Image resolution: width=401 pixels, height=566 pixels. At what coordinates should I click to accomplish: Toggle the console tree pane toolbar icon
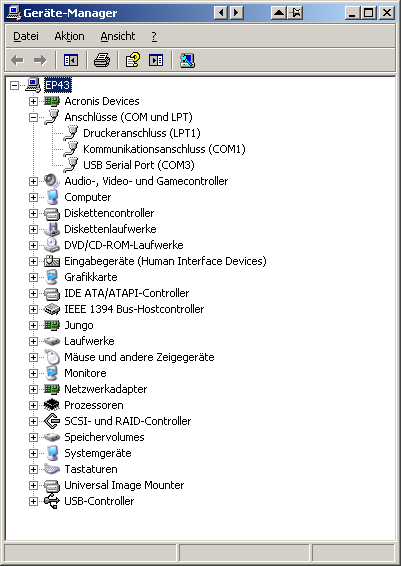pyautogui.click(x=71, y=60)
